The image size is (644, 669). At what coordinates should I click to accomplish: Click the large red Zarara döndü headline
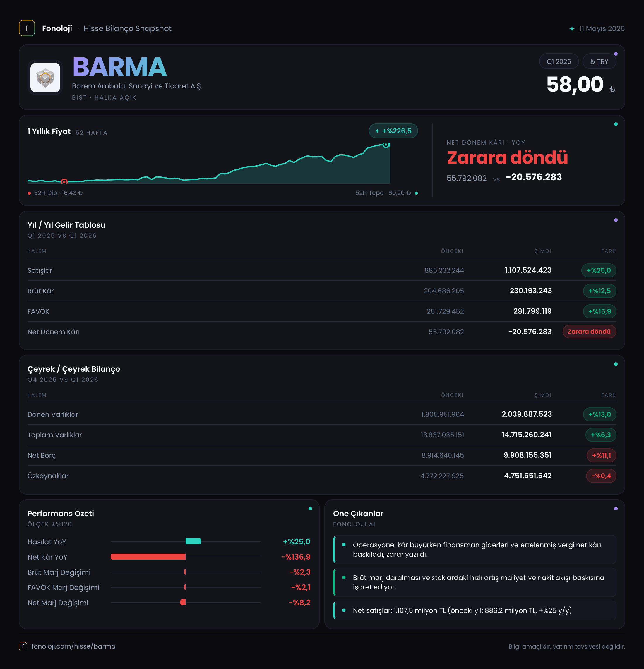pos(507,158)
